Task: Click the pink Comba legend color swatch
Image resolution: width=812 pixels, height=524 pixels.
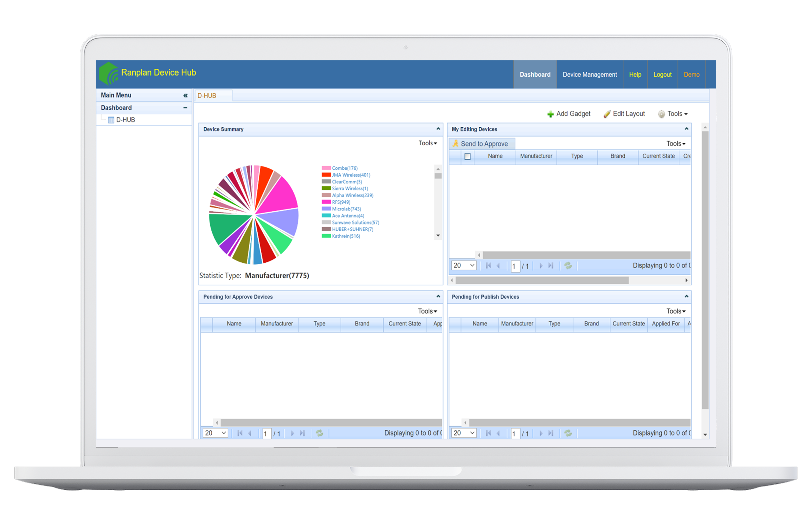Action: click(x=326, y=168)
